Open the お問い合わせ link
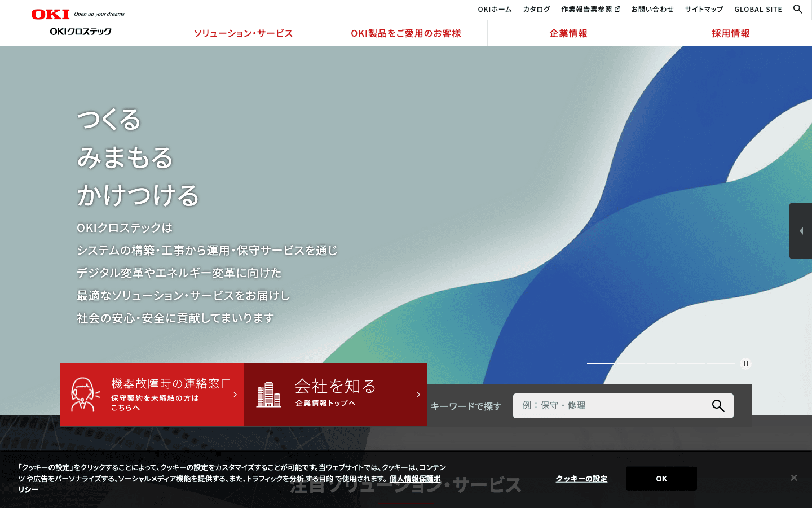Viewport: 812px width, 508px height. tap(652, 9)
